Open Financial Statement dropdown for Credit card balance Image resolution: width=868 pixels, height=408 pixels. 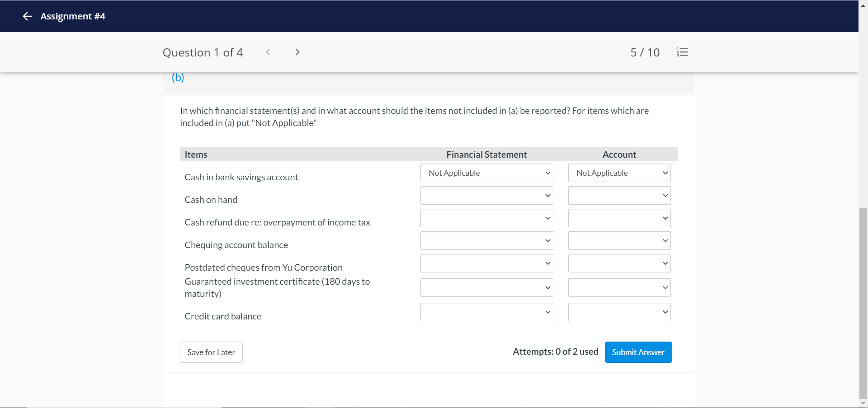[487, 312]
